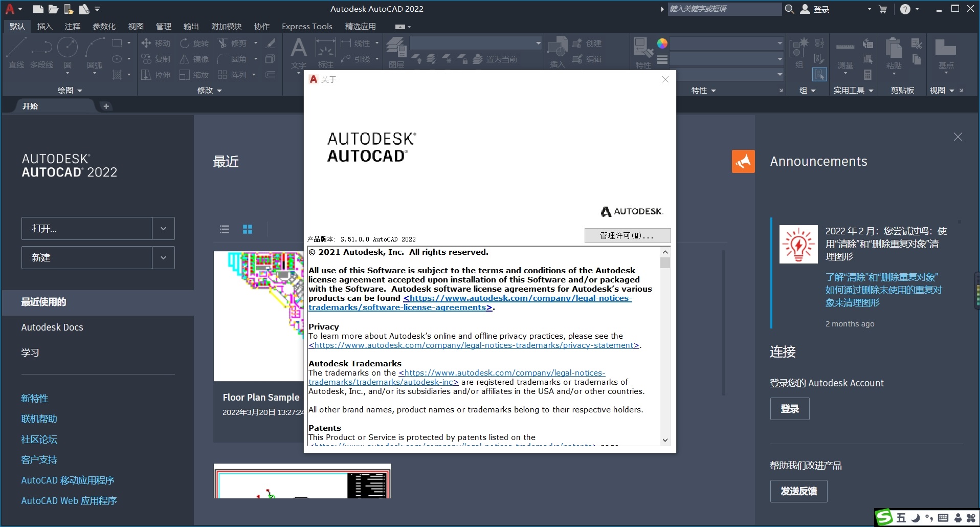This screenshot has width=980, height=527.
Task: Click the Match Properties (特性) icon
Action: [643, 52]
